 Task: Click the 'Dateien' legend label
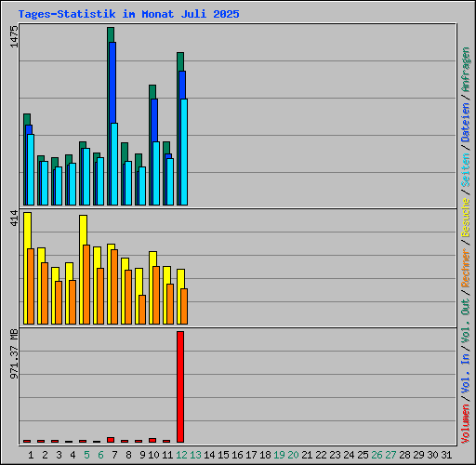pos(466,123)
